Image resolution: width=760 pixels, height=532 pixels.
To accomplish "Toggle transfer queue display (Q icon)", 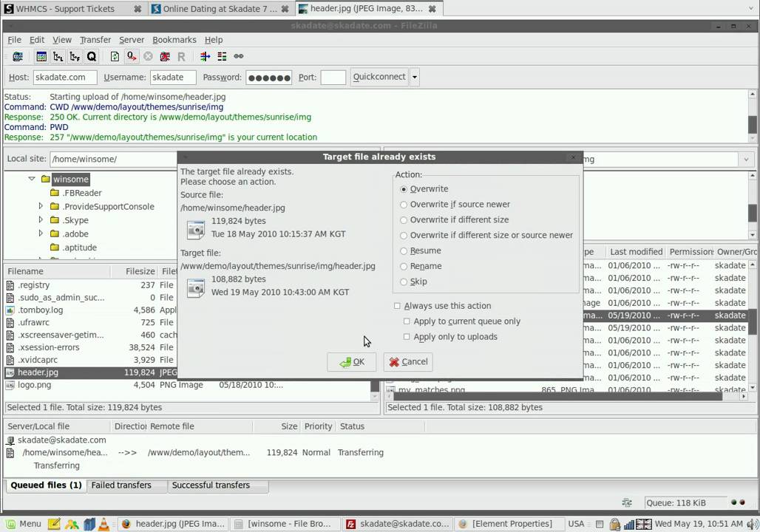I will [91, 57].
